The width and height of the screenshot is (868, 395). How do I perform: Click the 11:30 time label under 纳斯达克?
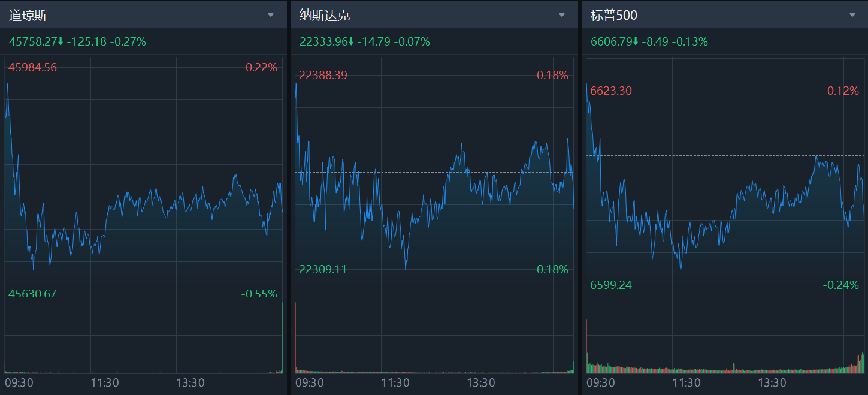click(395, 382)
